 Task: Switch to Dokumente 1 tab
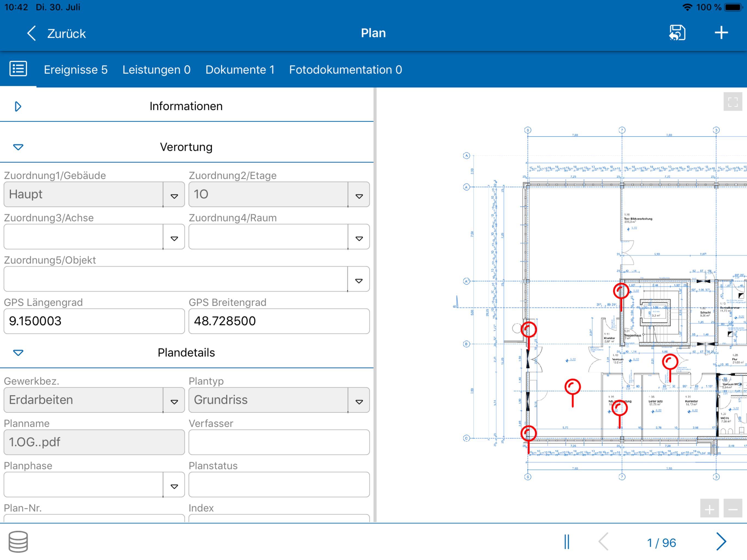coord(240,69)
